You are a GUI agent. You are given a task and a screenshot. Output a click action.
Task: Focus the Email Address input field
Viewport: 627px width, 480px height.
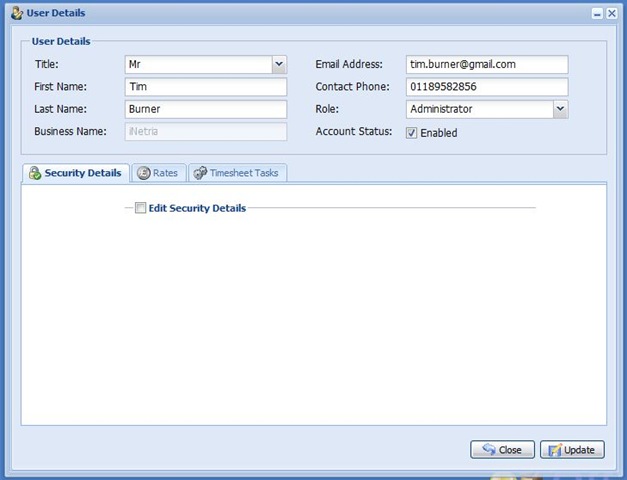pyautogui.click(x=487, y=64)
